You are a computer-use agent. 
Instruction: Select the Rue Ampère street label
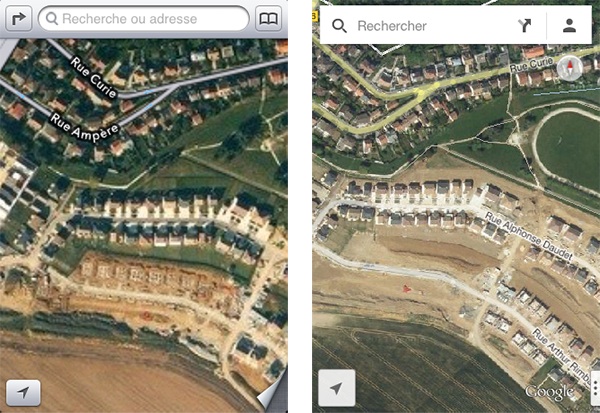point(84,128)
